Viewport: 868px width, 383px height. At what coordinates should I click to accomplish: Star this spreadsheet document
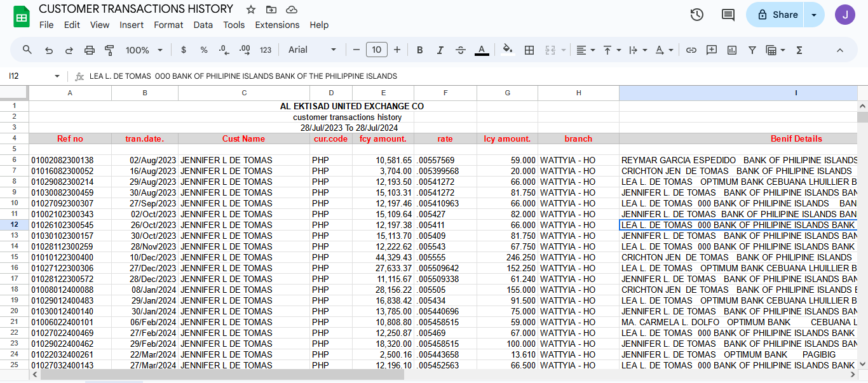click(251, 10)
